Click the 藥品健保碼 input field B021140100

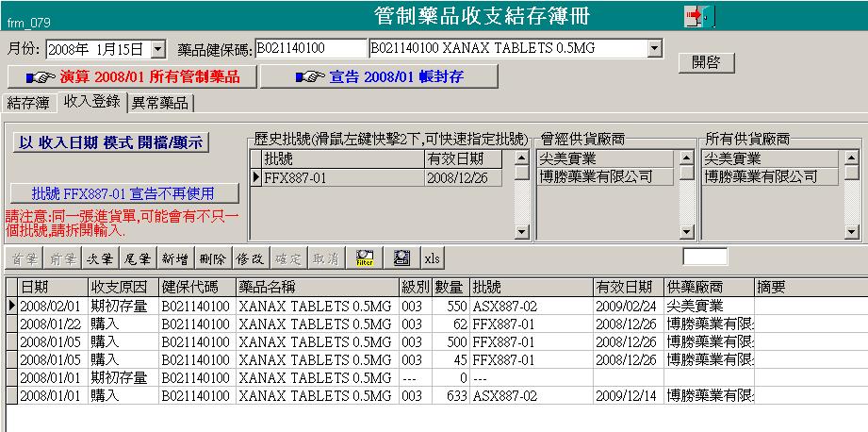click(x=311, y=48)
